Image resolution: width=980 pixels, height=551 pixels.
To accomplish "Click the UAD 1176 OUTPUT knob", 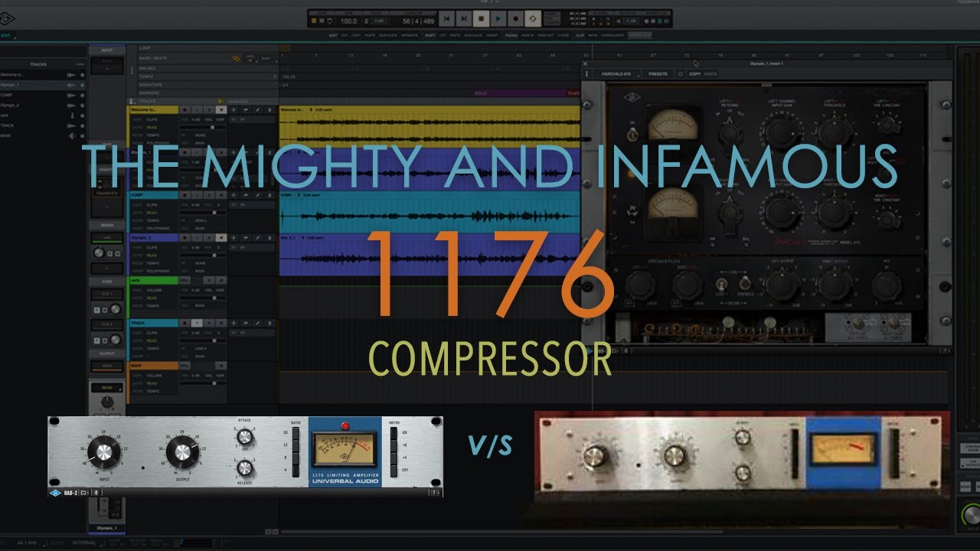I will (182, 454).
